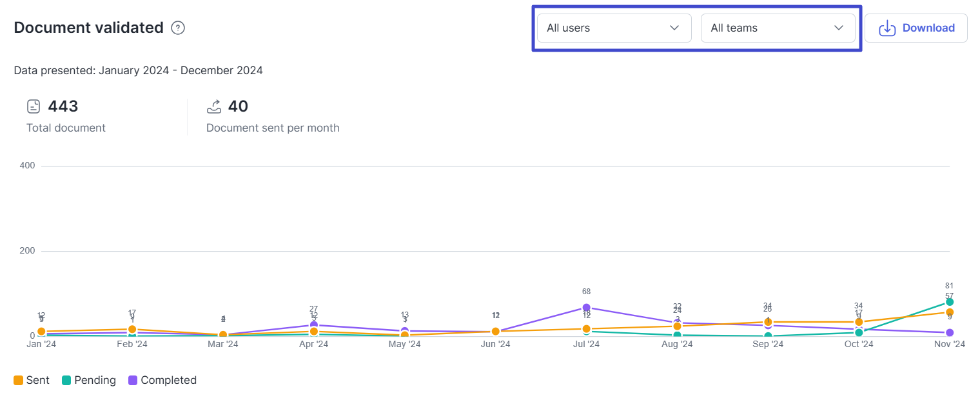This screenshot has height=400, width=980.
Task: Open the All users dropdown
Action: (x=613, y=28)
